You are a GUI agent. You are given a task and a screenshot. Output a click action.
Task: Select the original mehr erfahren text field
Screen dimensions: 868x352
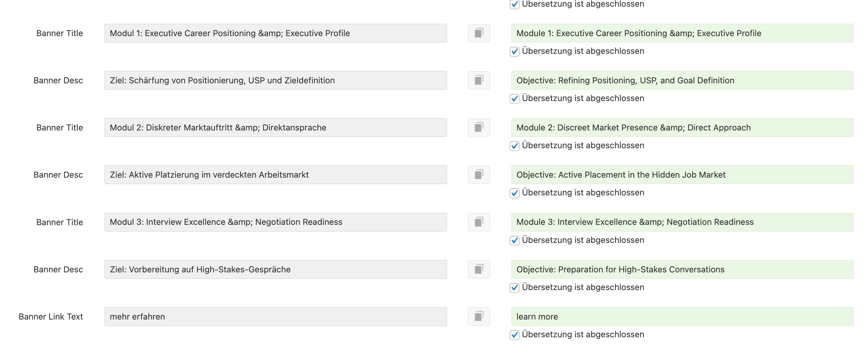coord(275,316)
